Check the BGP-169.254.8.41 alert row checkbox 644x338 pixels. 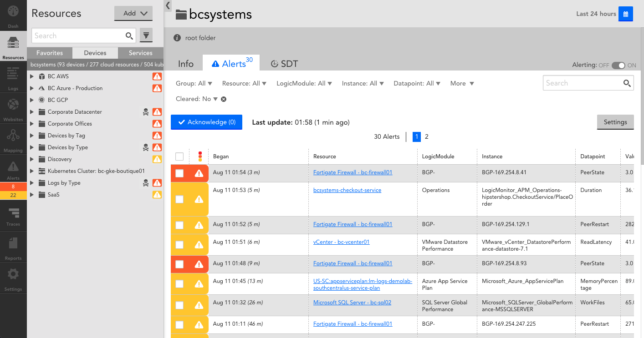tap(179, 173)
